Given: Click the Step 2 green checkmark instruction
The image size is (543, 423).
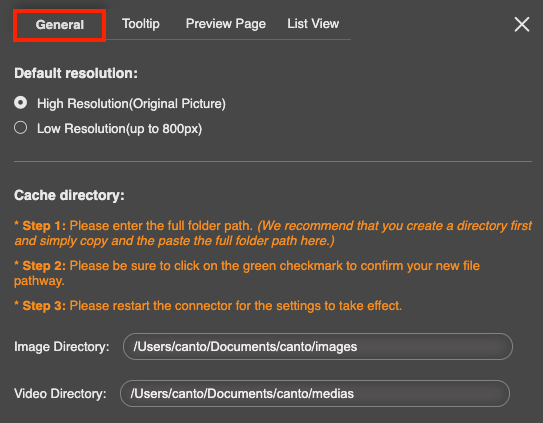Looking at the screenshot, I should tap(247, 273).
